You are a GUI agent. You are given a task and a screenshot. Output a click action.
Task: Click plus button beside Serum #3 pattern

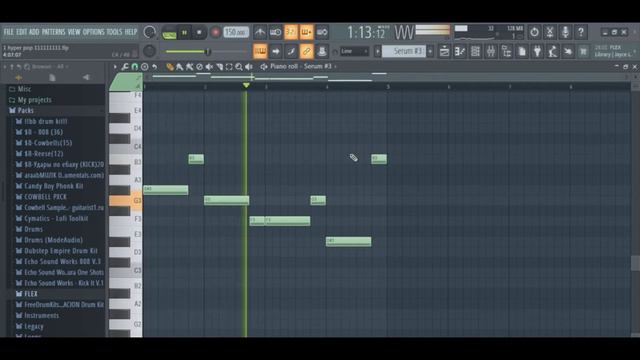(430, 51)
